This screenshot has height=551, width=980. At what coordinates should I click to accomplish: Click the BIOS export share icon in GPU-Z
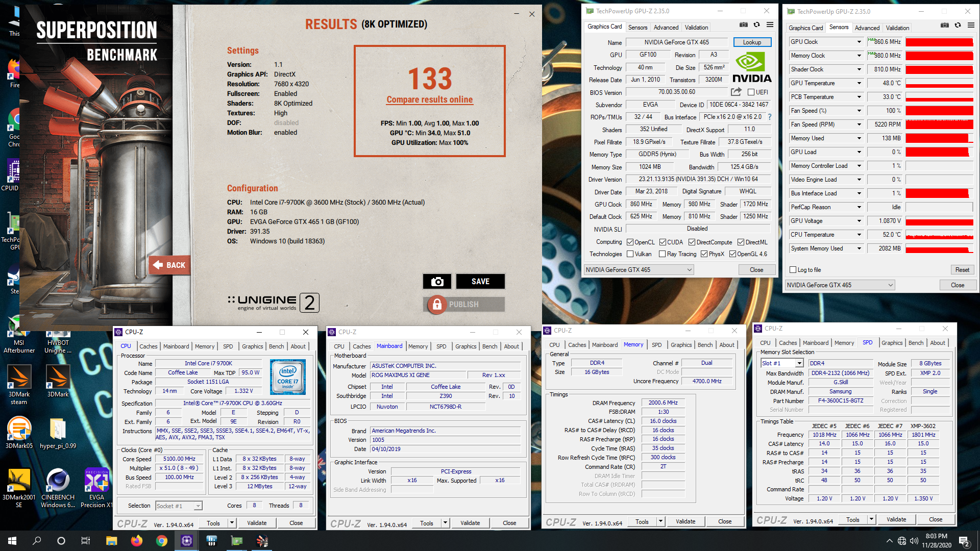[736, 92]
